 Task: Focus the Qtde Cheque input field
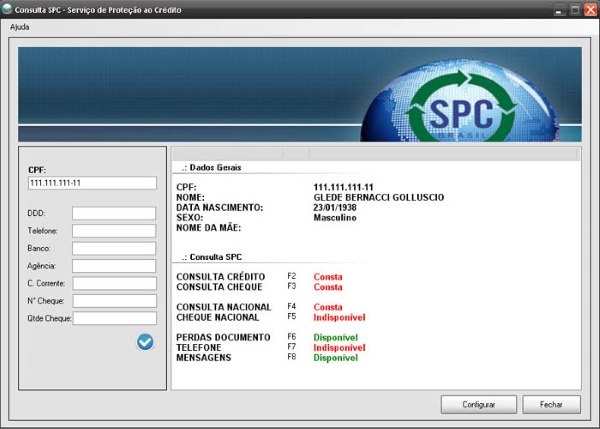pos(114,318)
